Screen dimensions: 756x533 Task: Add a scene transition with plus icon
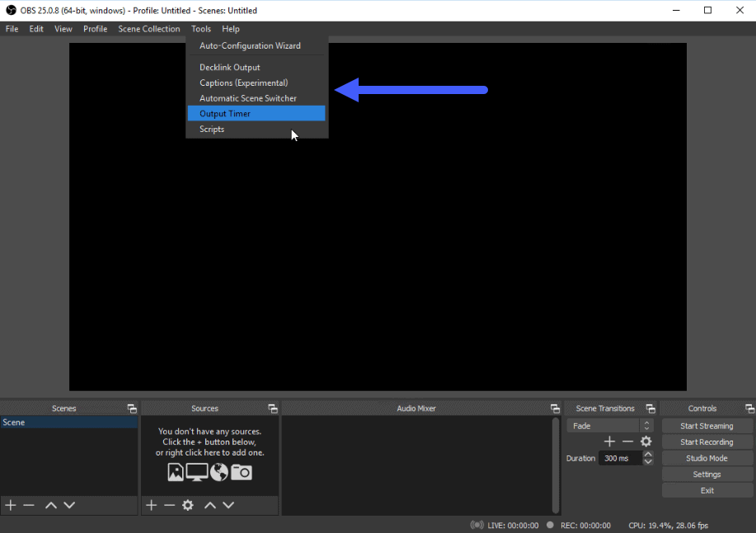(x=609, y=441)
